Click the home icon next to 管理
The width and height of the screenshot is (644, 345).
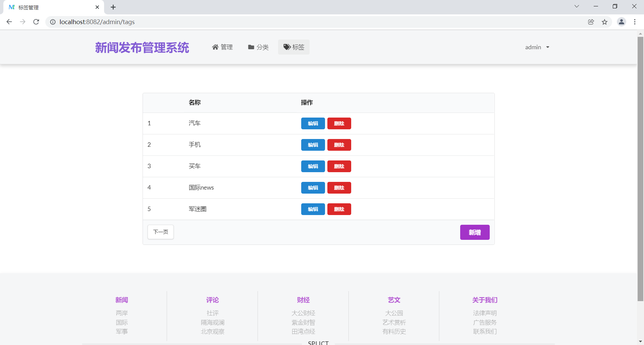click(x=215, y=47)
